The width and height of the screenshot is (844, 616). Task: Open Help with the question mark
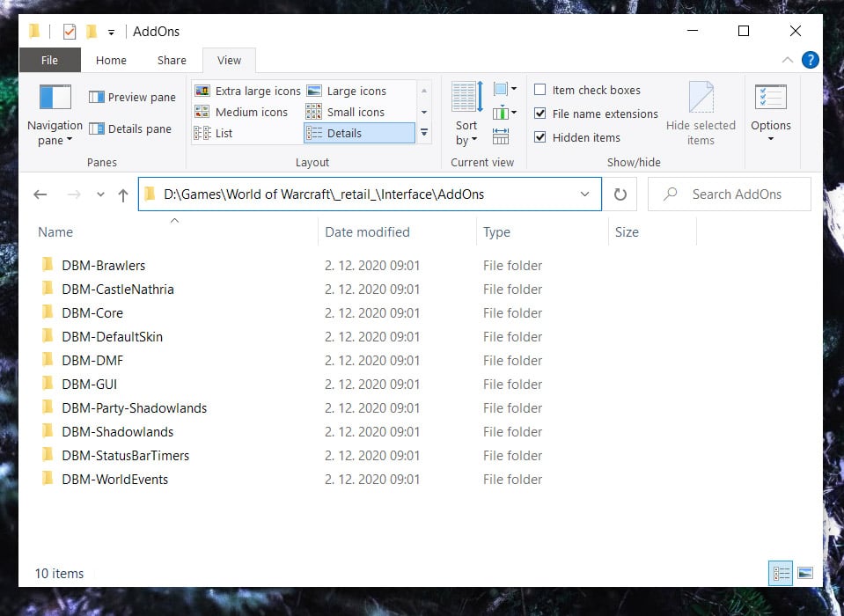pos(810,60)
